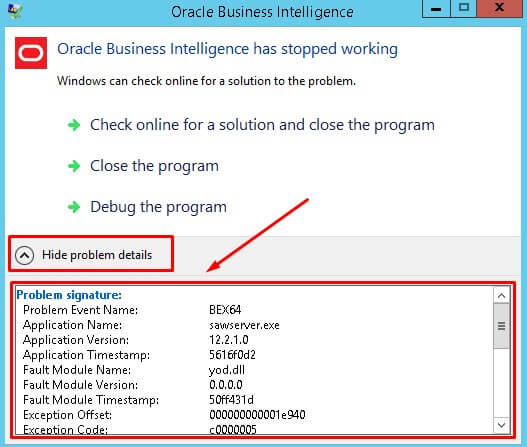Viewport: 527px width, 447px height.
Task: Choose Check online for a solution and close
Action: [x=262, y=125]
